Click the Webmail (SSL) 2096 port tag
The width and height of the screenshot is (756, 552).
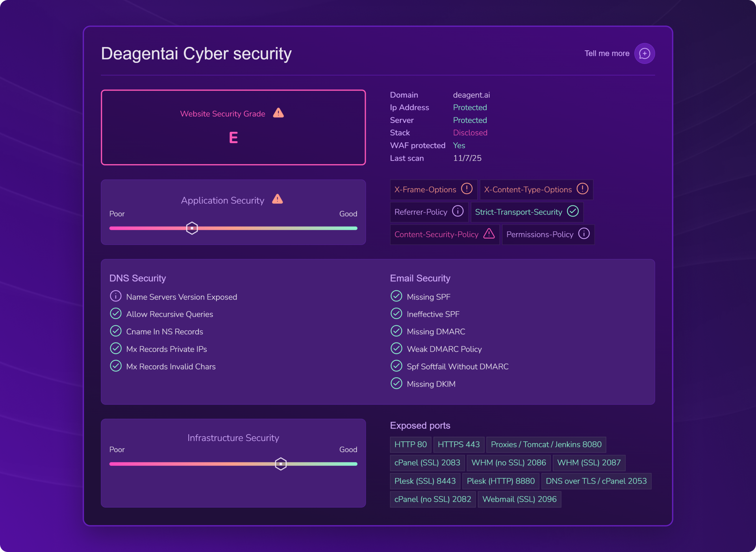click(519, 499)
